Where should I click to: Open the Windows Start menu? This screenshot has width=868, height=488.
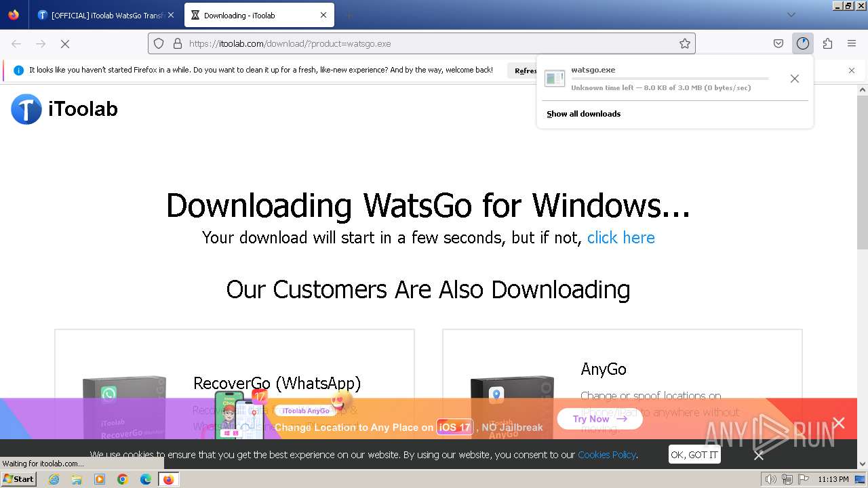coord(18,479)
